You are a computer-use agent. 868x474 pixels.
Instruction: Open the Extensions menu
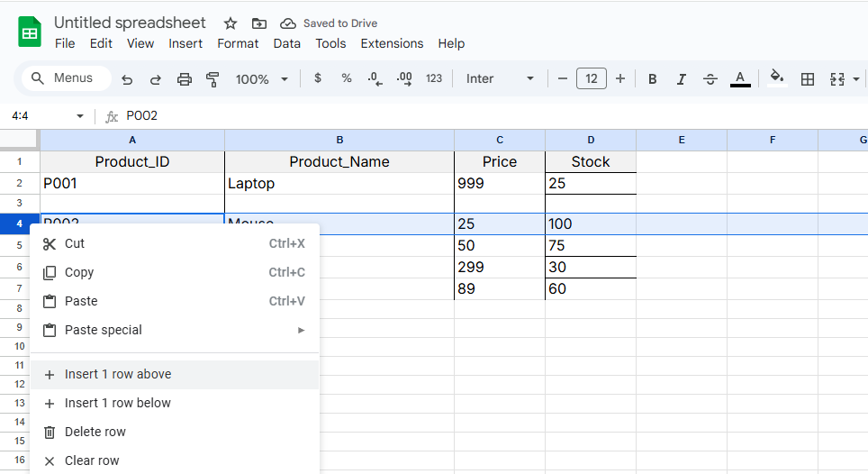392,43
